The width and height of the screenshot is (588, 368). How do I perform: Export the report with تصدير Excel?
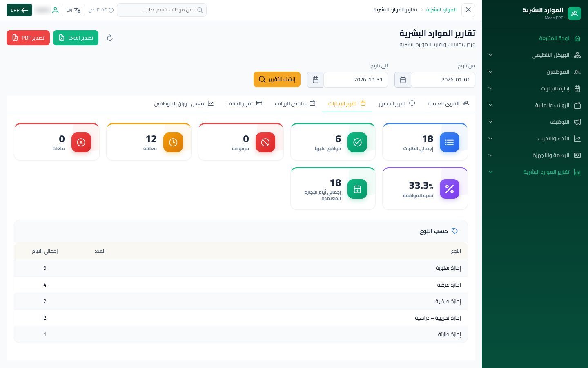click(76, 38)
